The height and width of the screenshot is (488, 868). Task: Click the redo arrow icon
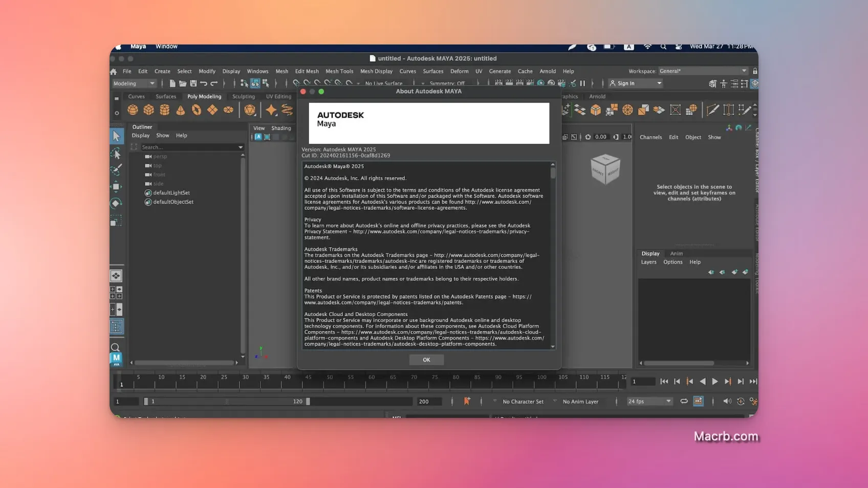214,83
